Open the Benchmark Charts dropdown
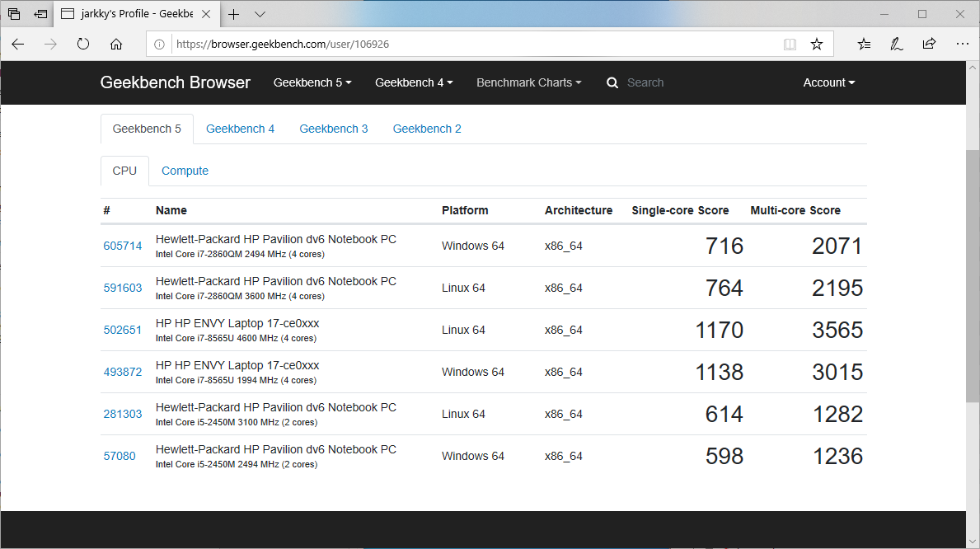980x549 pixels. pos(528,82)
